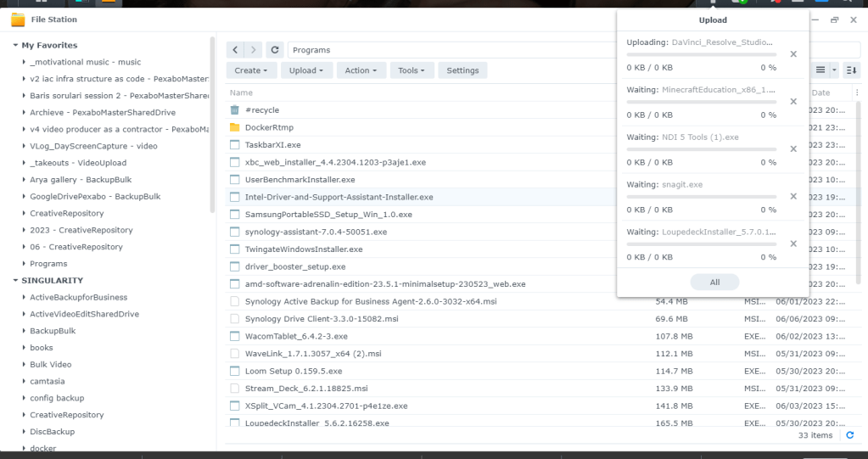Expand the CreativeRepository favorite tree arrow
Viewport: 868px width, 459px height.
[24, 213]
